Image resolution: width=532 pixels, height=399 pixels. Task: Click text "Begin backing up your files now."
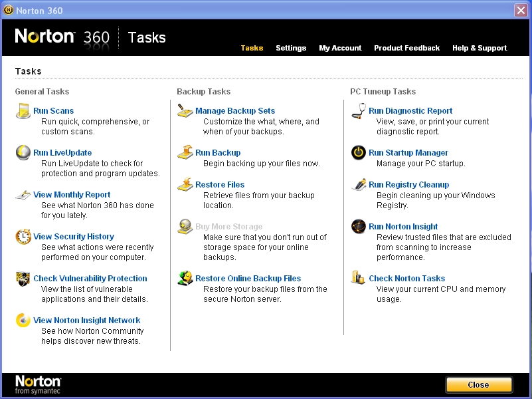(x=261, y=164)
